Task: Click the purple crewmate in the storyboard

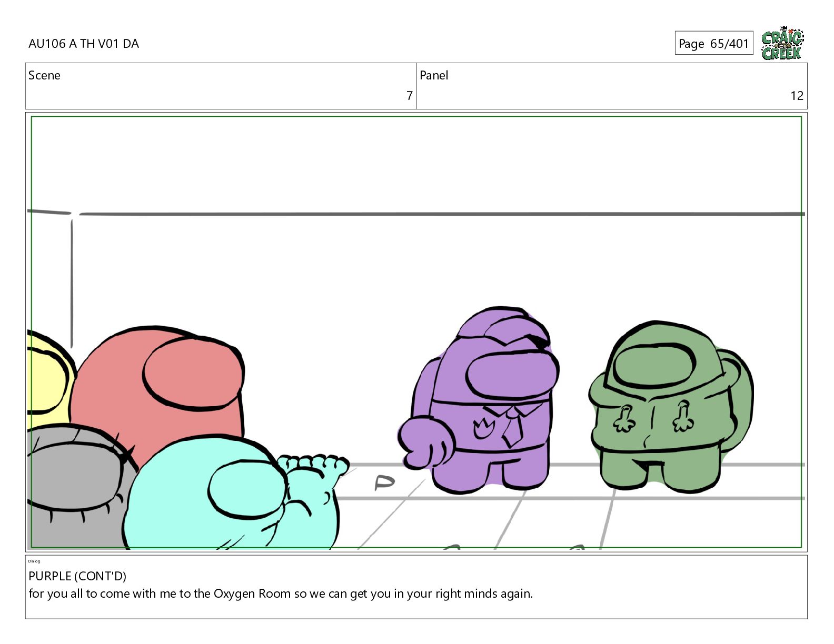Action: pyautogui.click(x=479, y=400)
